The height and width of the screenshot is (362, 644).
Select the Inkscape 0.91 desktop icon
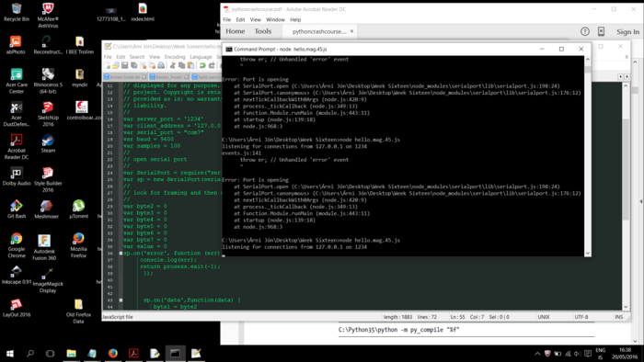click(17, 275)
